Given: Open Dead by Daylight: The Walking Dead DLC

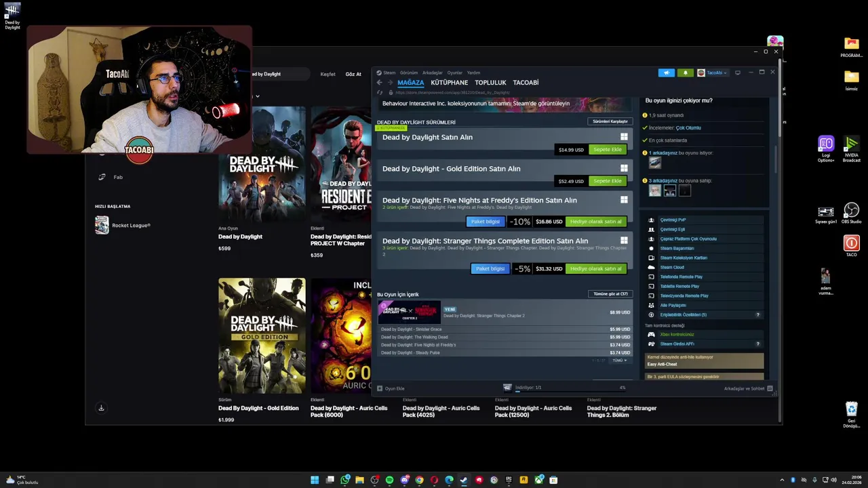Looking at the screenshot, I should 505,337.
